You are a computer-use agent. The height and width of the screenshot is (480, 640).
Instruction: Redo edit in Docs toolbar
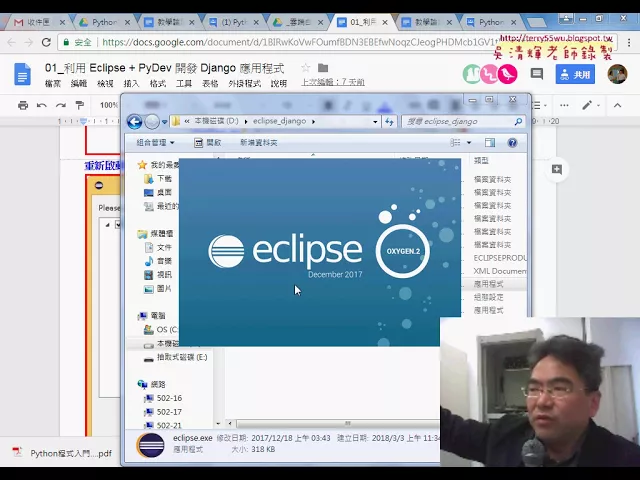pyautogui.click(x=61, y=105)
